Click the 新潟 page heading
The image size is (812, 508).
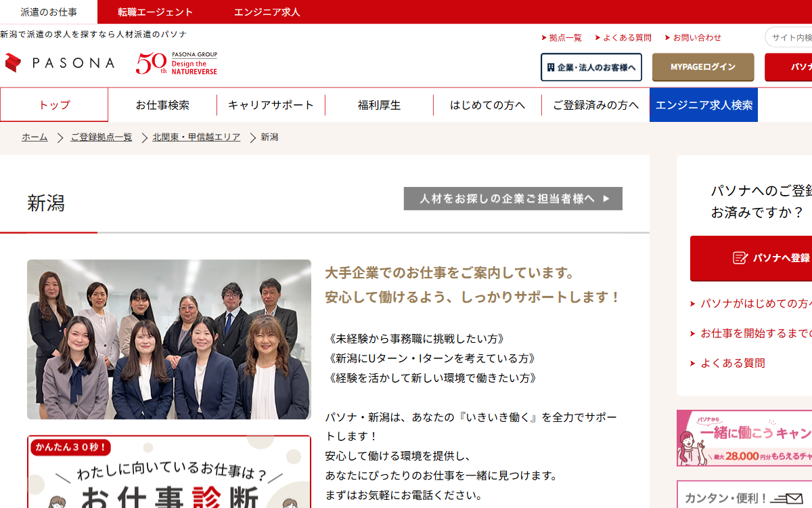pos(46,203)
